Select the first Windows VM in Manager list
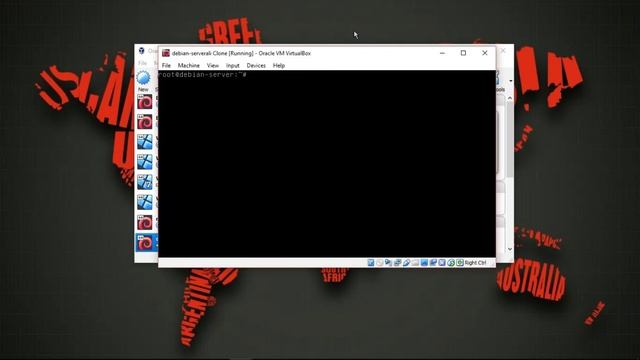 point(145,142)
